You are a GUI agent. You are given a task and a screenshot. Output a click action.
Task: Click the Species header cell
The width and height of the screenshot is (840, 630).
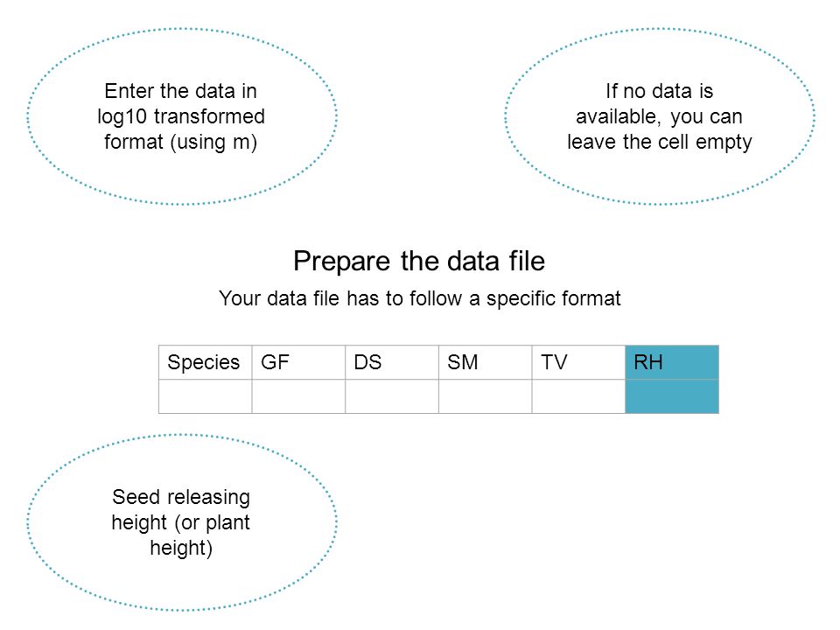pos(205,362)
